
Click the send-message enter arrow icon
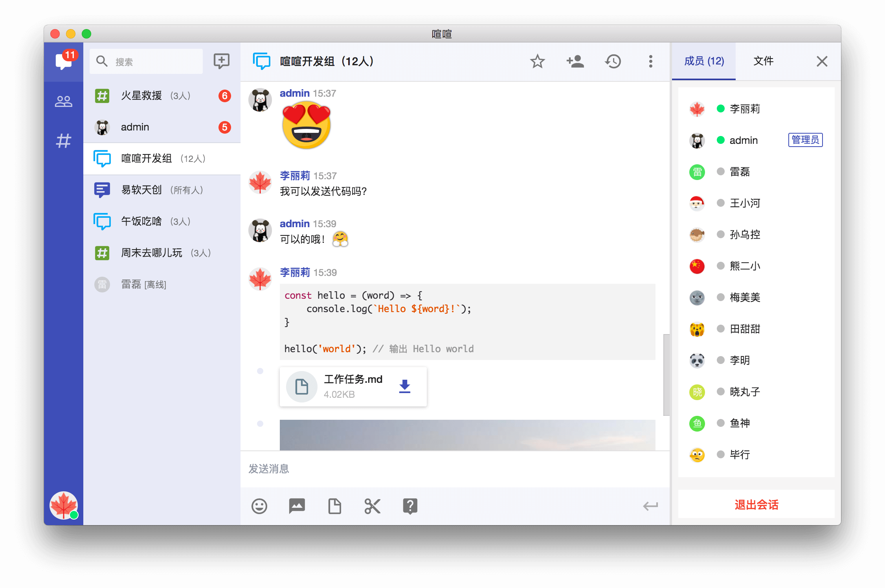[x=650, y=506]
